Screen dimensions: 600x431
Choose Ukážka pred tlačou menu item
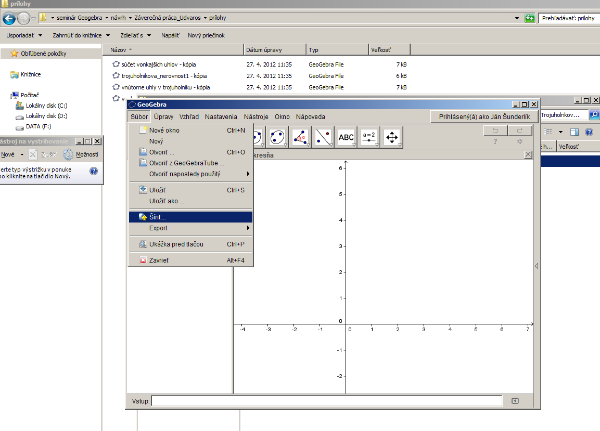[191, 244]
